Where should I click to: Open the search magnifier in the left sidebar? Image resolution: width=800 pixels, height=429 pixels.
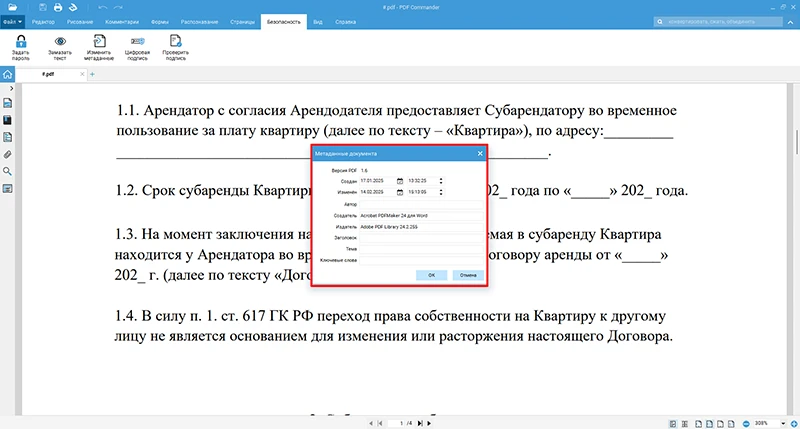(7, 171)
